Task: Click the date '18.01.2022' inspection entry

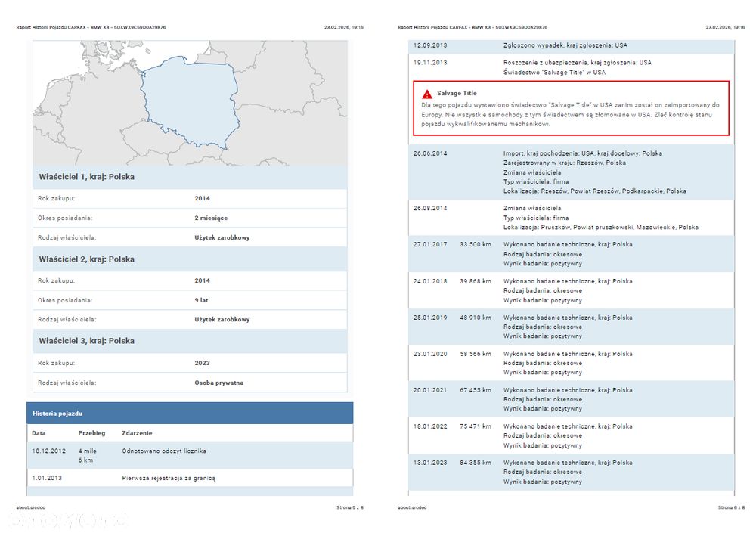Action: point(430,426)
